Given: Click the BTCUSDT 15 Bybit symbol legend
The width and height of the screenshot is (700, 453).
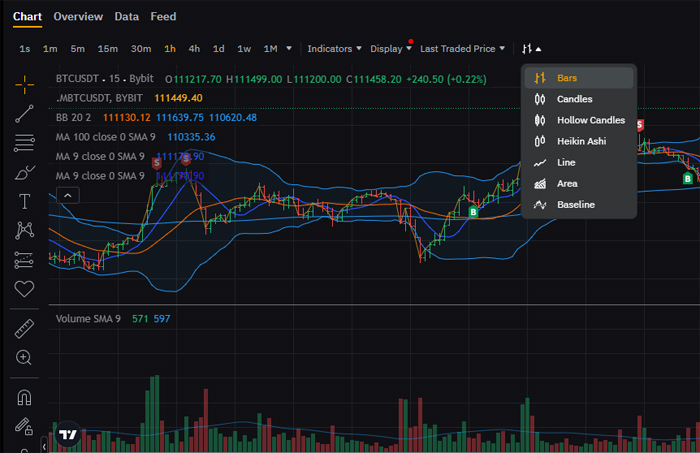Looking at the screenshot, I should [x=104, y=79].
